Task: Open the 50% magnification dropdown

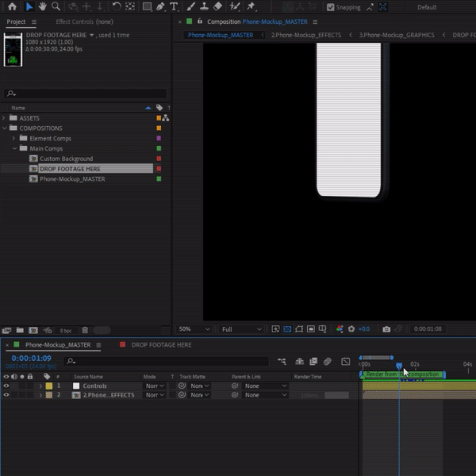Action: pyautogui.click(x=194, y=329)
